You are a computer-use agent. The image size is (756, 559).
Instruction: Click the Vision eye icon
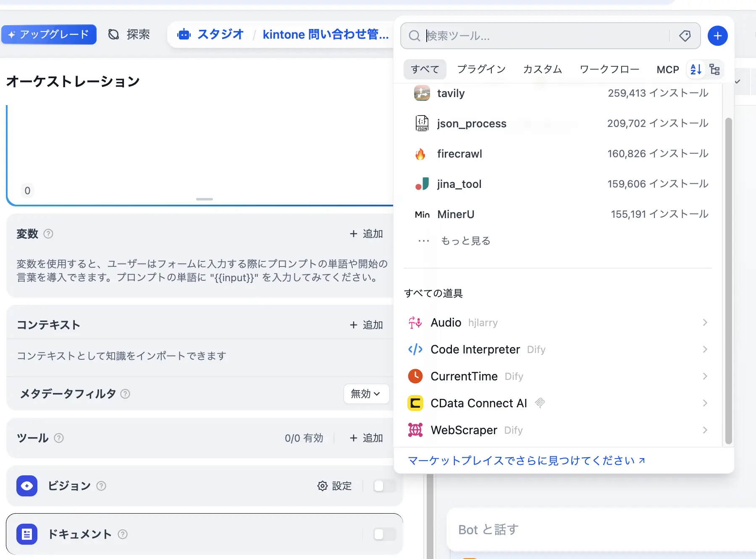click(x=27, y=486)
